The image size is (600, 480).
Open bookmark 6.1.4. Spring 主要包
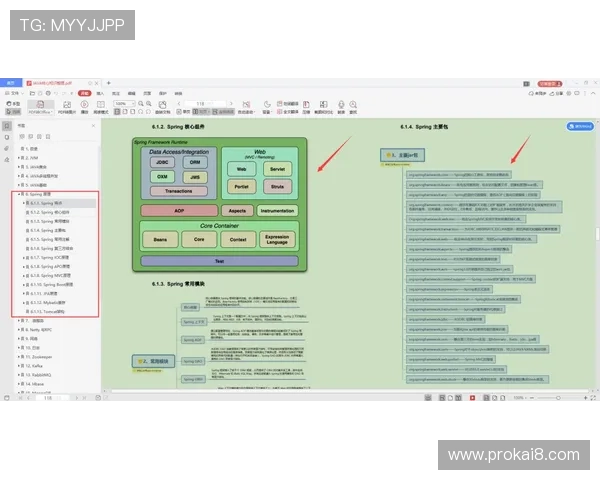click(43, 230)
